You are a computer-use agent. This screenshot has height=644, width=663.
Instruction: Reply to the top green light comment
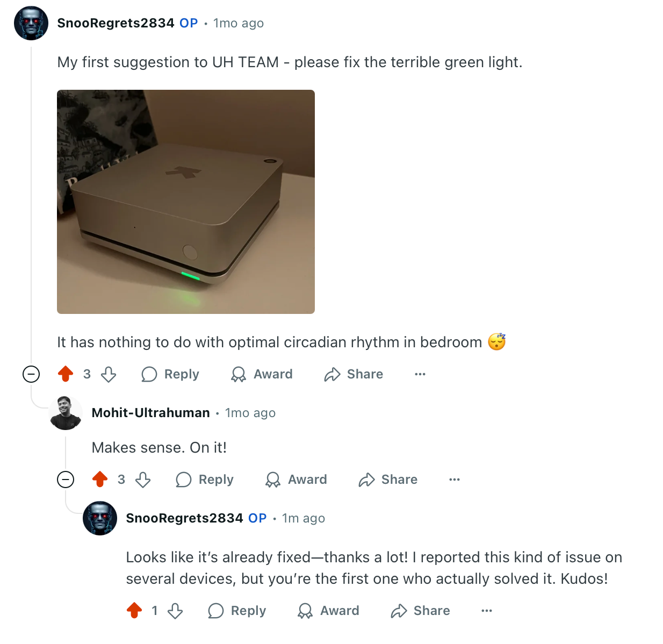click(170, 374)
